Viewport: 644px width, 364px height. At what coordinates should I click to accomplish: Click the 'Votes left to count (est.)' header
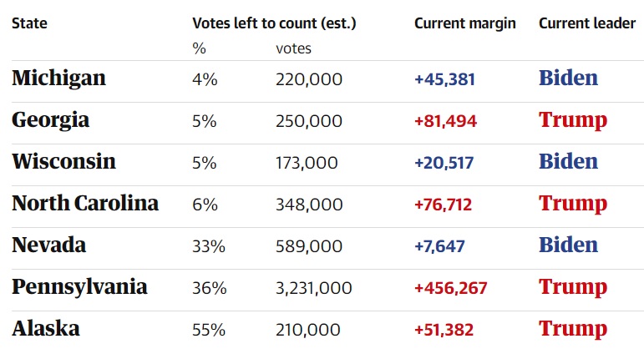pos(274,23)
